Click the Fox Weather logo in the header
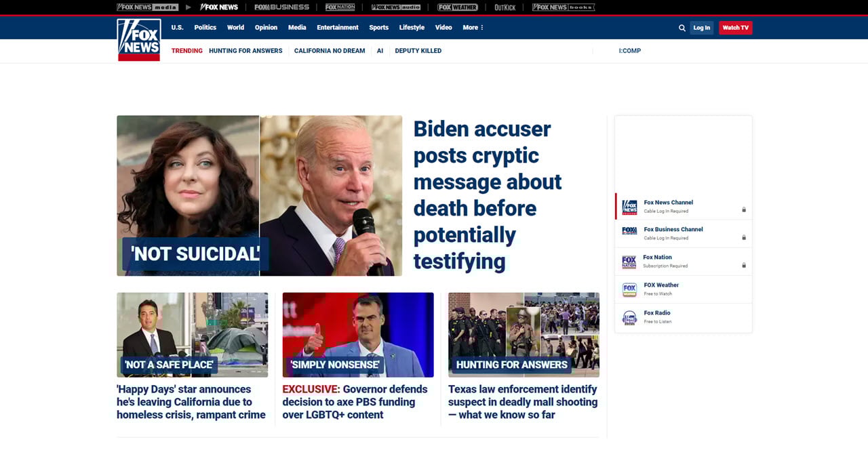The height and width of the screenshot is (467, 868). tap(456, 7)
